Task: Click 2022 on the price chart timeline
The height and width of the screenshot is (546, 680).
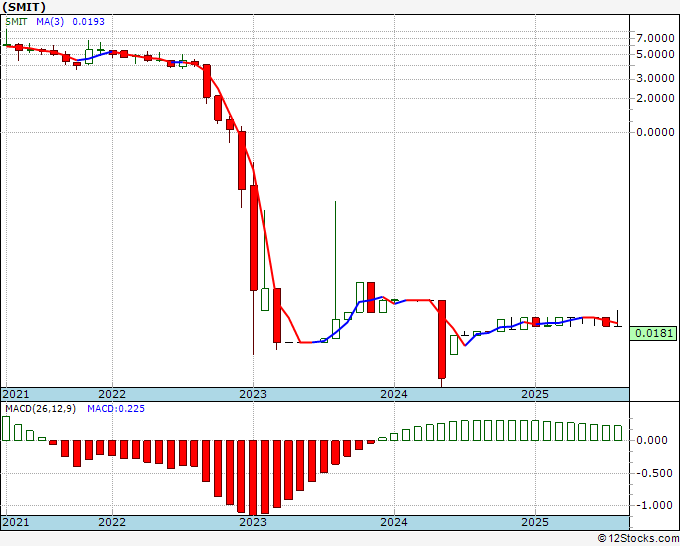Action: [112, 394]
